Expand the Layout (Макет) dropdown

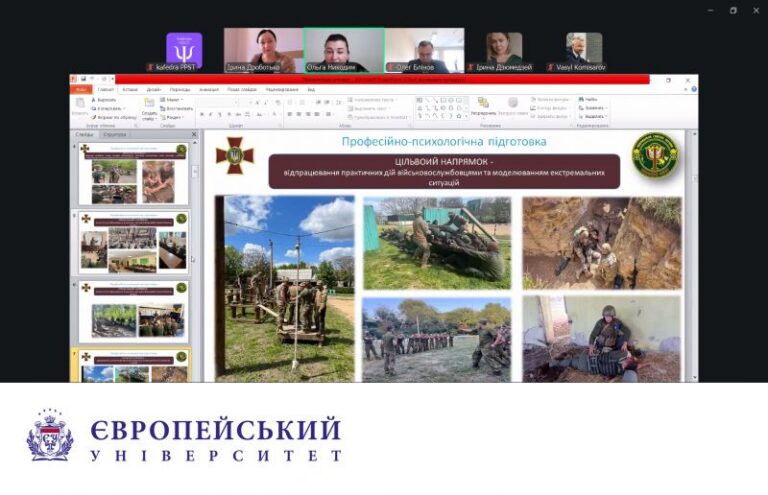coord(172,100)
